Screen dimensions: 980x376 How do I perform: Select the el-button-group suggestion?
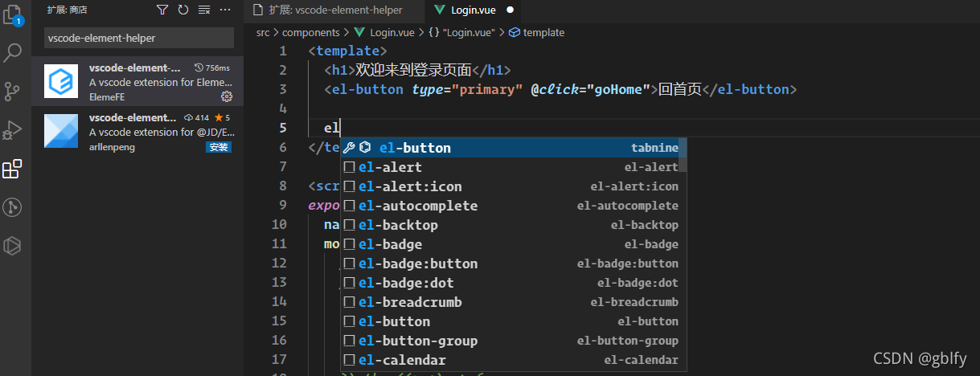click(514, 341)
